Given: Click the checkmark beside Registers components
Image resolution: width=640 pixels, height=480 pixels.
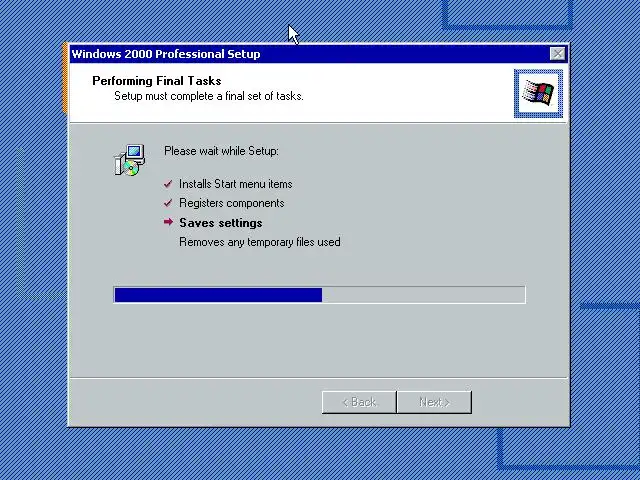Looking at the screenshot, I should [x=168, y=203].
